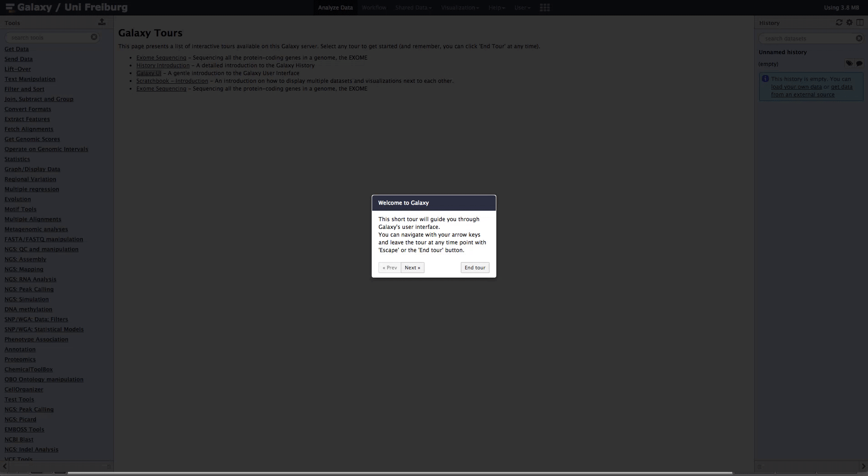Screen dimensions: 868x476
Task: Open the scratchbook grid icon in masthead
Action: (x=545, y=8)
